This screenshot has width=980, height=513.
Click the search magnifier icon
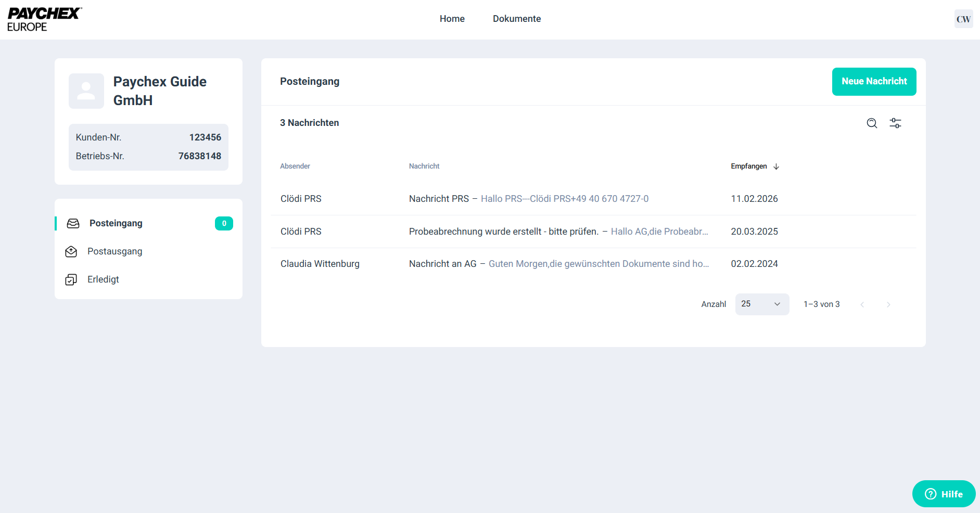pos(872,123)
